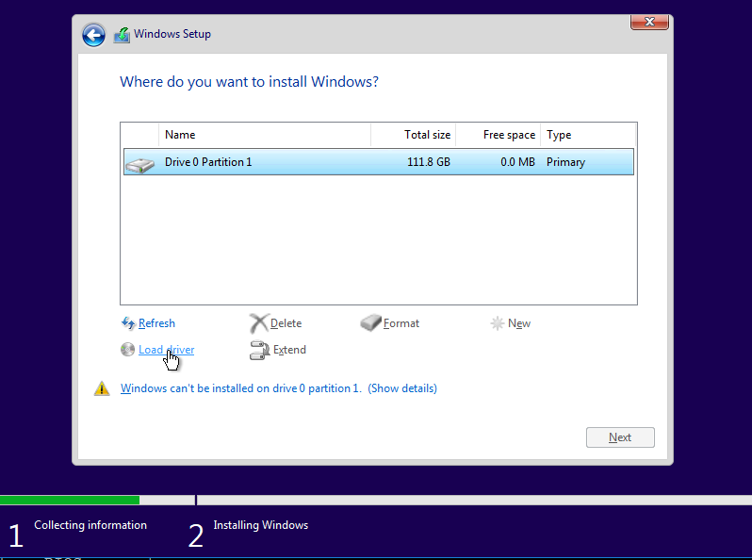Screen dimensions: 752x560
Task: Click the Delete partition option
Action: point(286,323)
